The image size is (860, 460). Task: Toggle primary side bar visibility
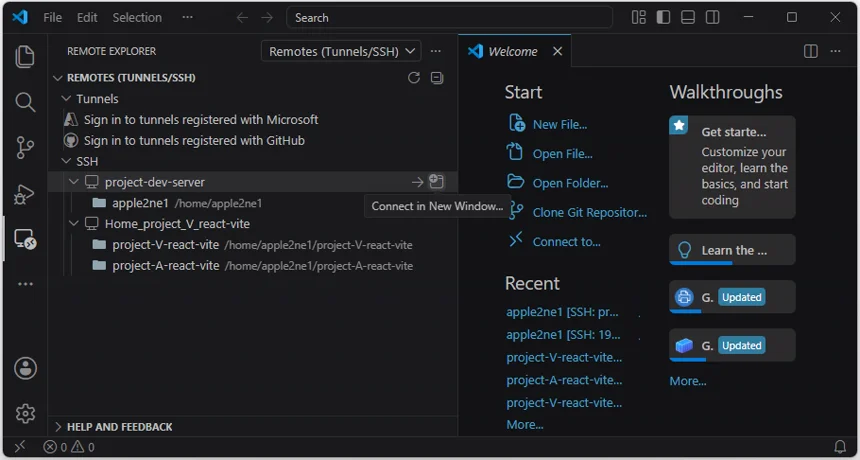coord(663,18)
